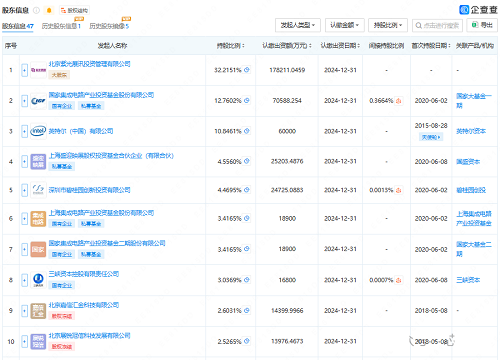
Task: Expand row 6 with the plus button
Action: click(x=24, y=219)
